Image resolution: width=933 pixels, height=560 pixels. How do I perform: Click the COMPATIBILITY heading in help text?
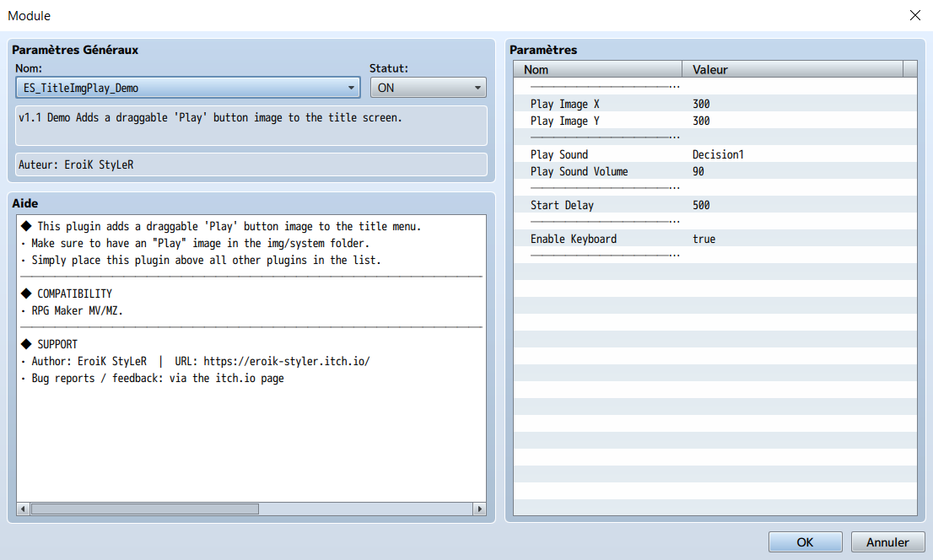tap(74, 294)
